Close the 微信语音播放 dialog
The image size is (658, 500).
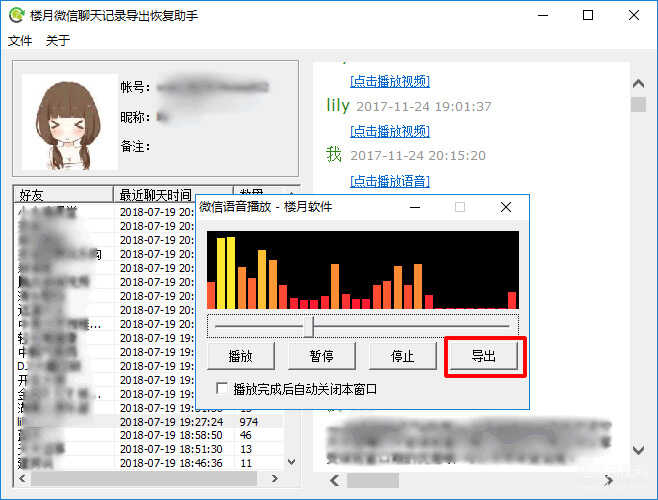pyautogui.click(x=506, y=207)
